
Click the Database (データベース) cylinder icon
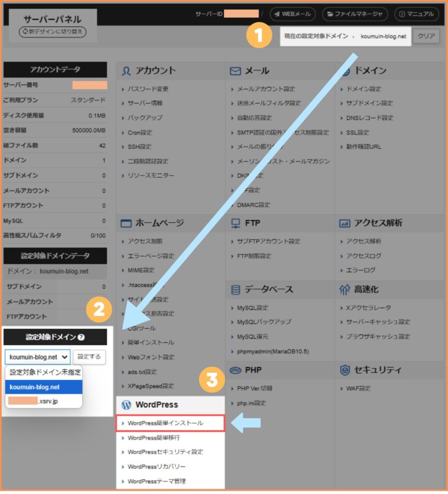click(x=235, y=289)
